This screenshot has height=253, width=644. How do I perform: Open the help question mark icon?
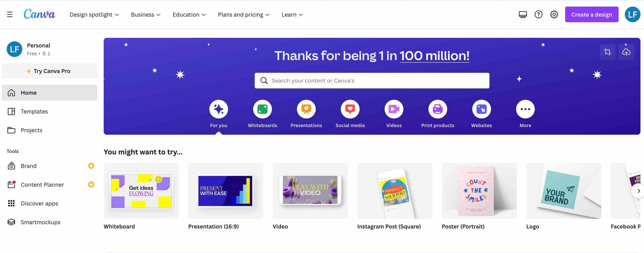538,14
